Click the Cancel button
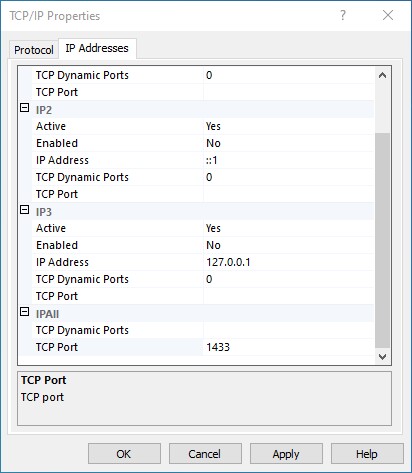 coord(205,454)
